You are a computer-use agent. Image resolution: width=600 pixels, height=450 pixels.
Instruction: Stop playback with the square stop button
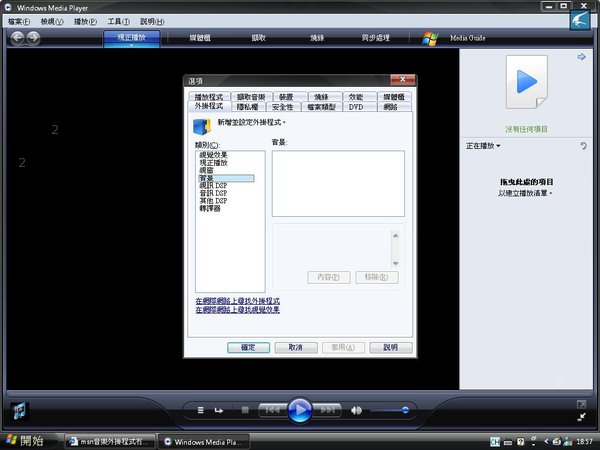tap(245, 410)
